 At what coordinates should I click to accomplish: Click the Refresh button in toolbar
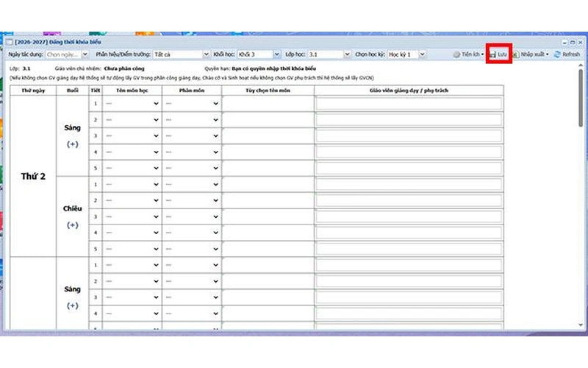point(567,54)
